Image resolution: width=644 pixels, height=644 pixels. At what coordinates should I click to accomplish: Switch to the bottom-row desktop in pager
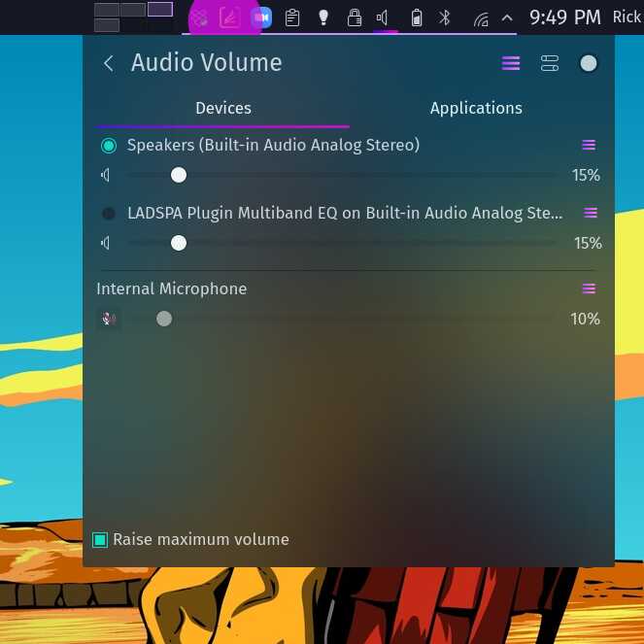[x=107, y=25]
